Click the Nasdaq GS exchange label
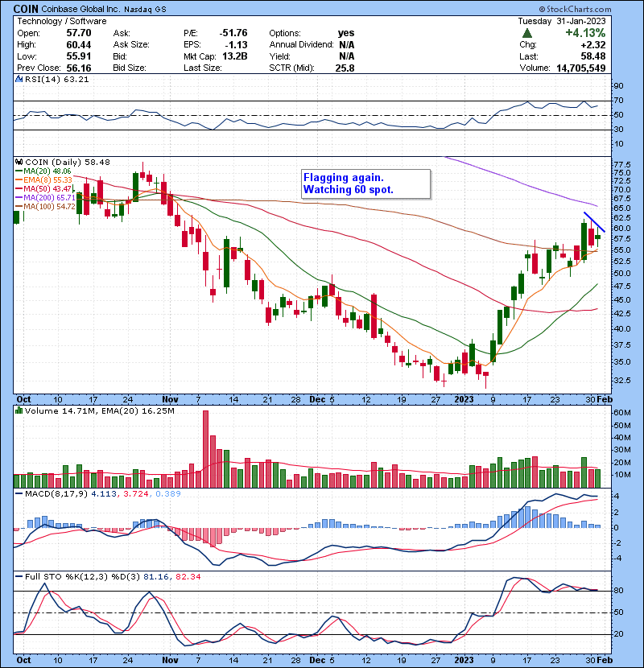The width and height of the screenshot is (644, 668). pos(146,9)
